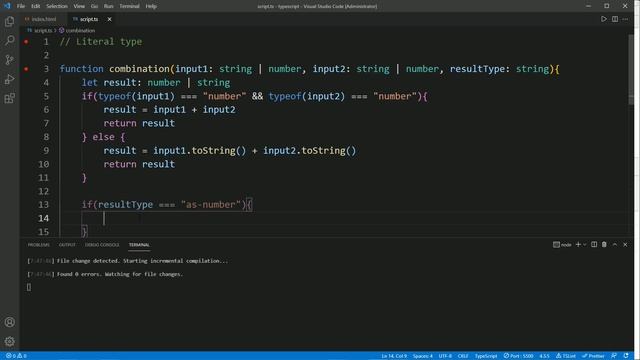Open the Run and Debug view
The width and height of the screenshot is (640, 360).
coord(9,79)
